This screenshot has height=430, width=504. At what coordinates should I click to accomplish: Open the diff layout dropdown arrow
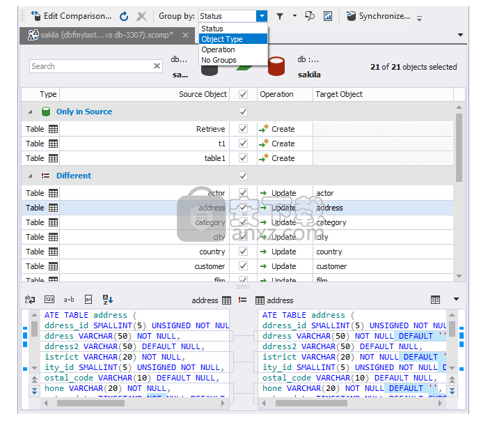[456, 299]
